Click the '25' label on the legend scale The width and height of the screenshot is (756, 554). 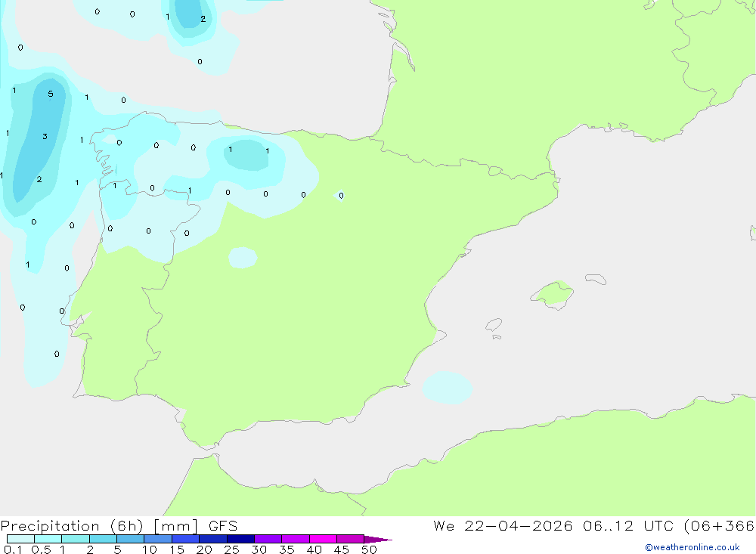(231, 549)
